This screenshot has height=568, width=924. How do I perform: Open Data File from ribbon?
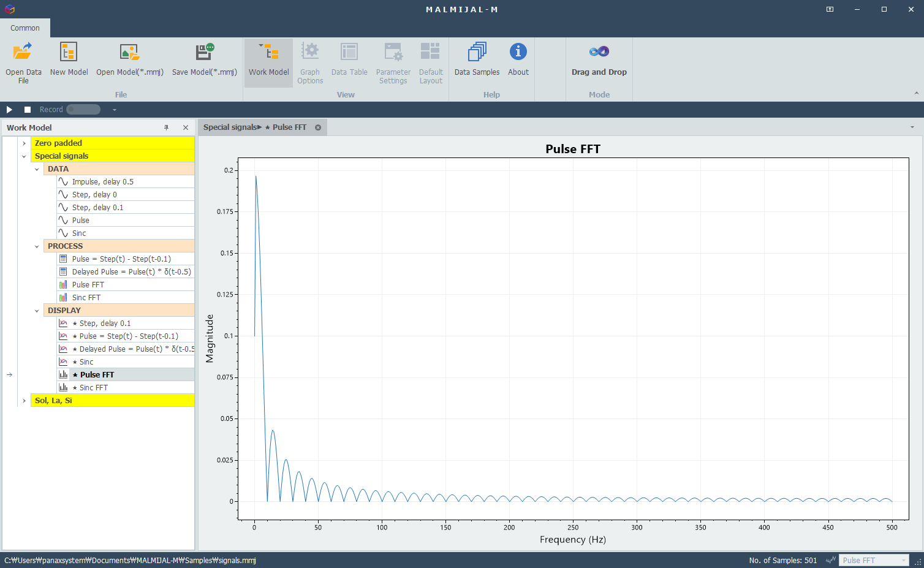[x=23, y=62]
